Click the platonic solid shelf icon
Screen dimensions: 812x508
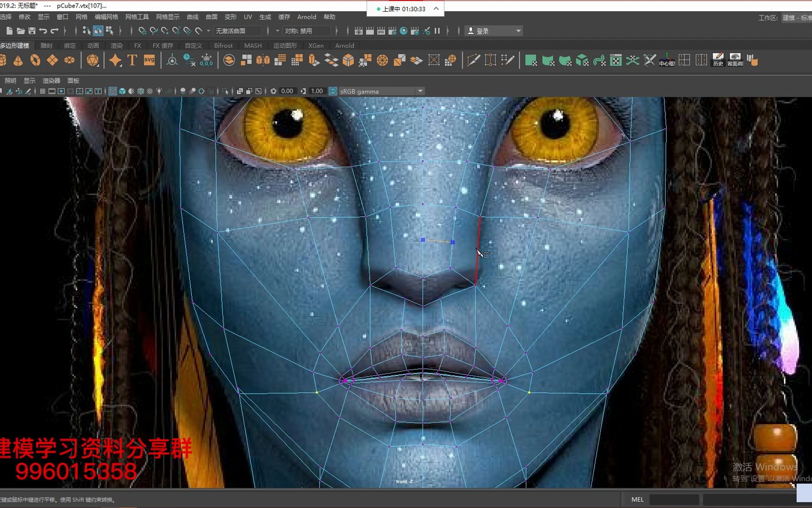click(93, 60)
